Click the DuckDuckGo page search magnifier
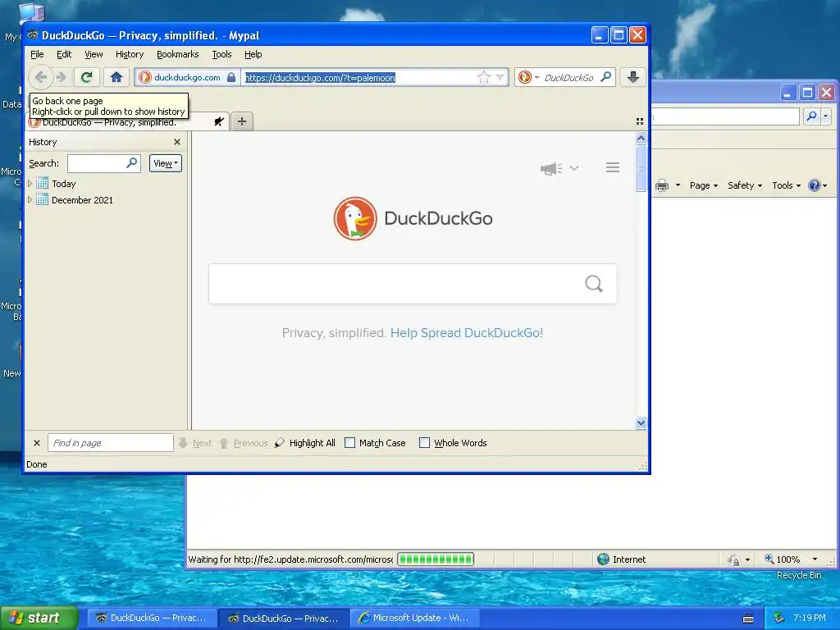 click(594, 284)
